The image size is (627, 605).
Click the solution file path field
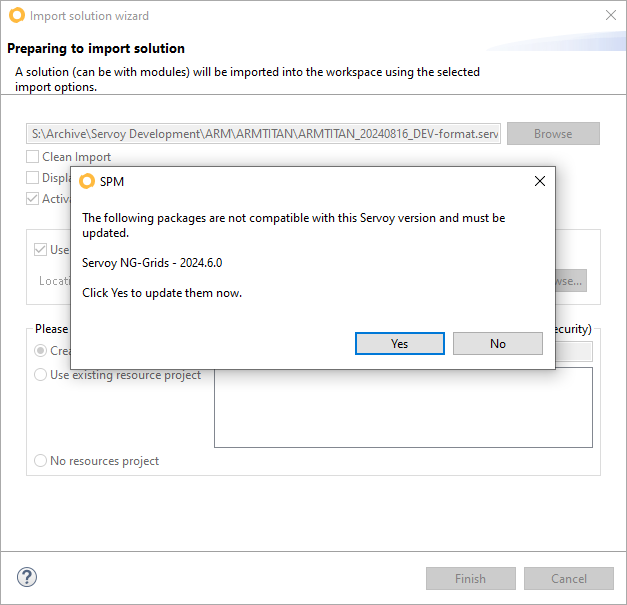pos(264,134)
